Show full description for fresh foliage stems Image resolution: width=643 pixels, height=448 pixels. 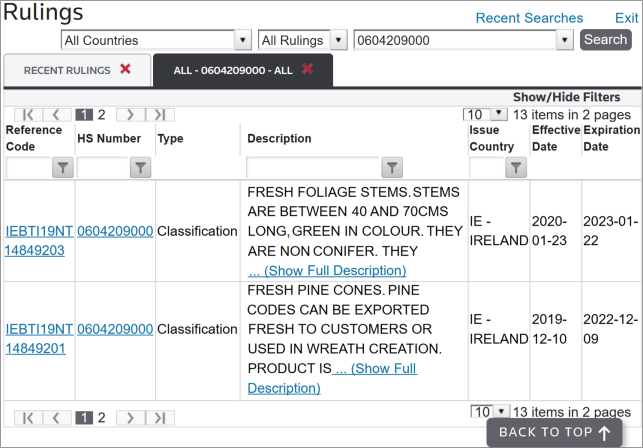pyautogui.click(x=327, y=270)
